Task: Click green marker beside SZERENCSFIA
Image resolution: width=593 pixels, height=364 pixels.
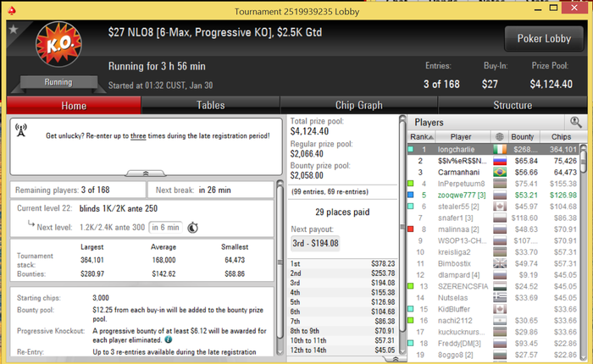Action: 410,286
